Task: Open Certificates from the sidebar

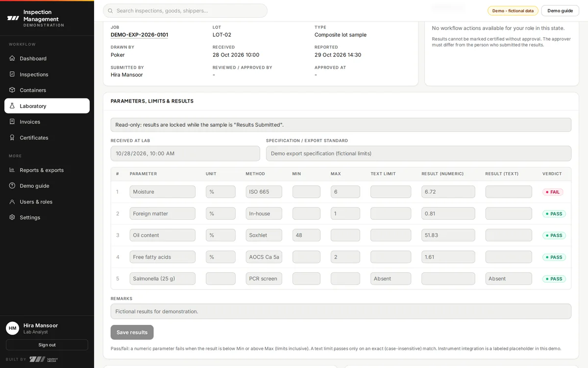Action: [x=47, y=137]
